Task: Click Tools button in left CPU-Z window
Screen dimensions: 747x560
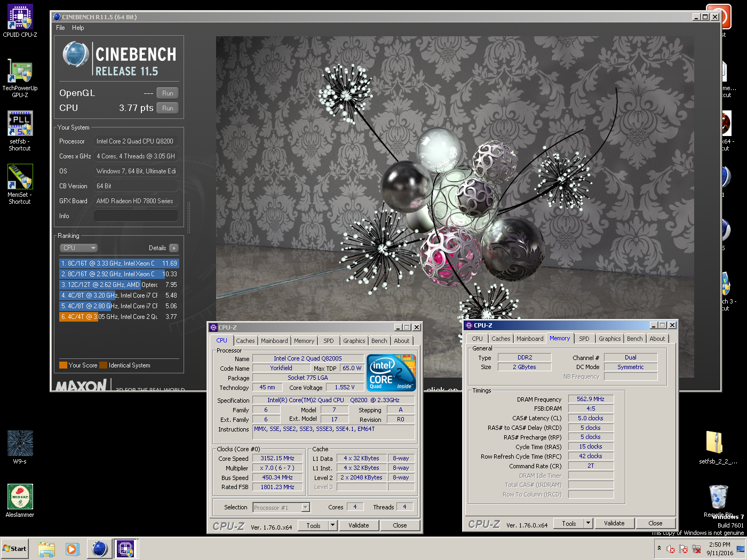Action: [x=313, y=526]
